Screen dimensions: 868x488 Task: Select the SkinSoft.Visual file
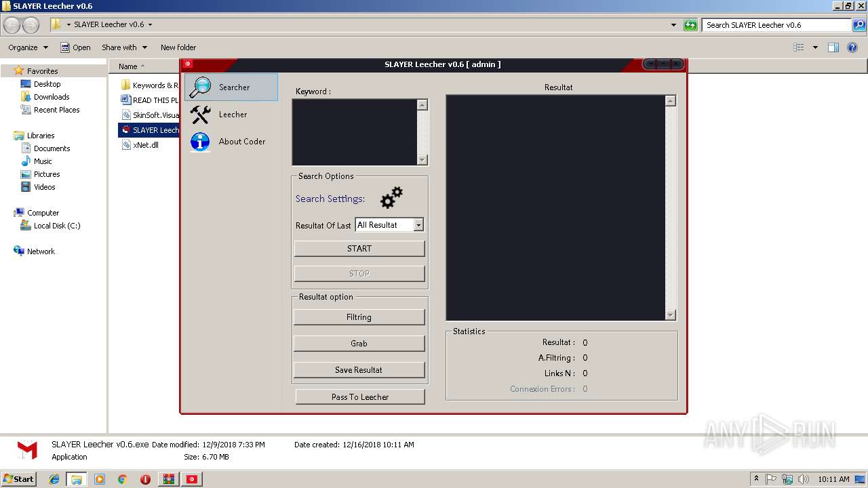149,115
